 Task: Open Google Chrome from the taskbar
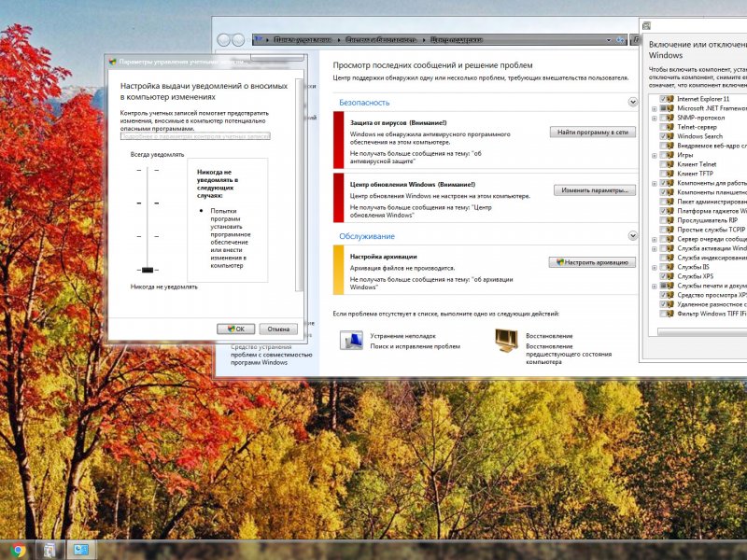[18, 550]
